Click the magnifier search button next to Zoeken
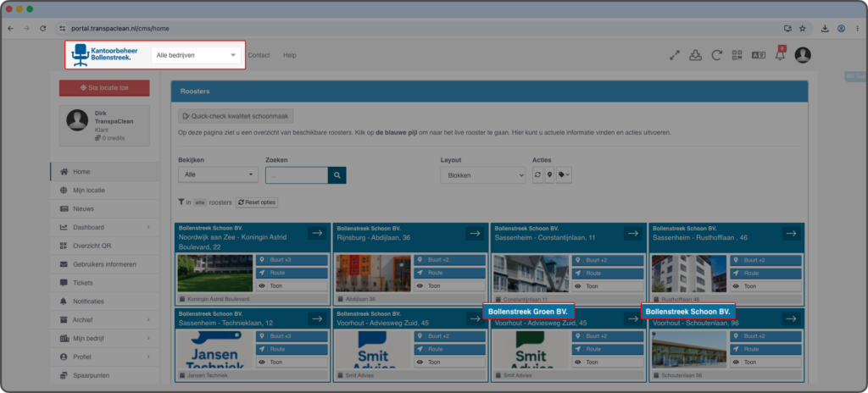Screen dimensions: 868x393 click(x=337, y=175)
